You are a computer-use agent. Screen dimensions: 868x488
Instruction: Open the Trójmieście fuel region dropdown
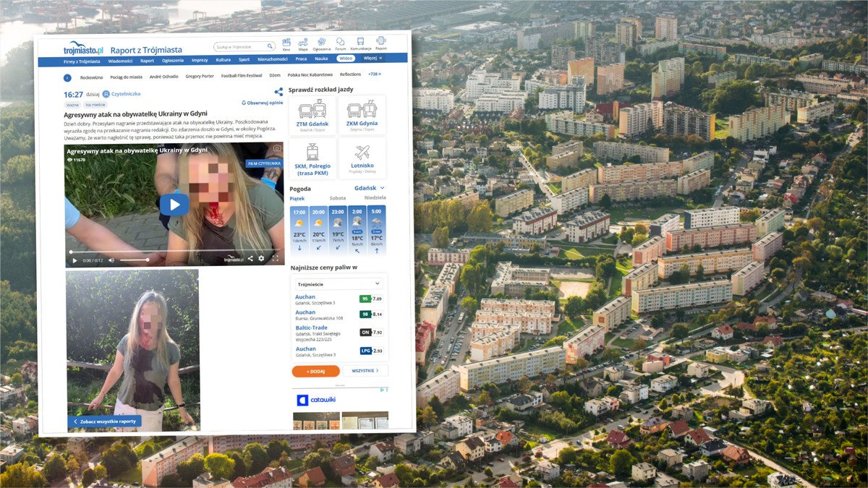tap(339, 284)
